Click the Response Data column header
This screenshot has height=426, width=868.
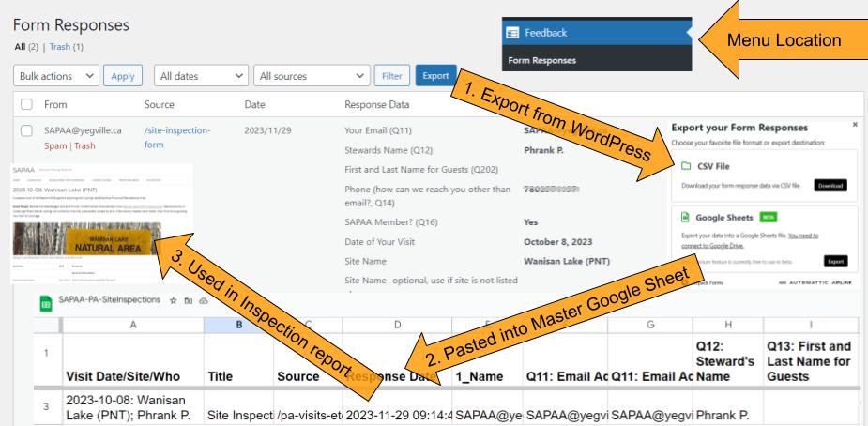coord(377,104)
